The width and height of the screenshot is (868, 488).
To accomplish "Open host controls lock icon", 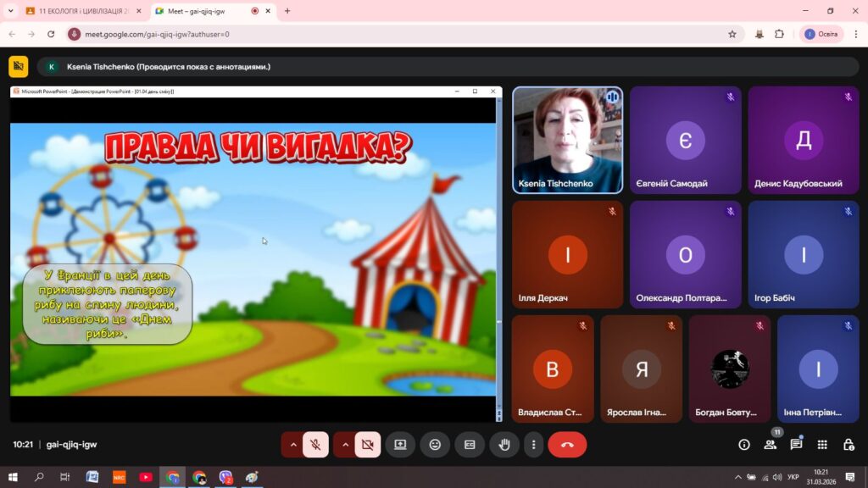I will coord(849,444).
